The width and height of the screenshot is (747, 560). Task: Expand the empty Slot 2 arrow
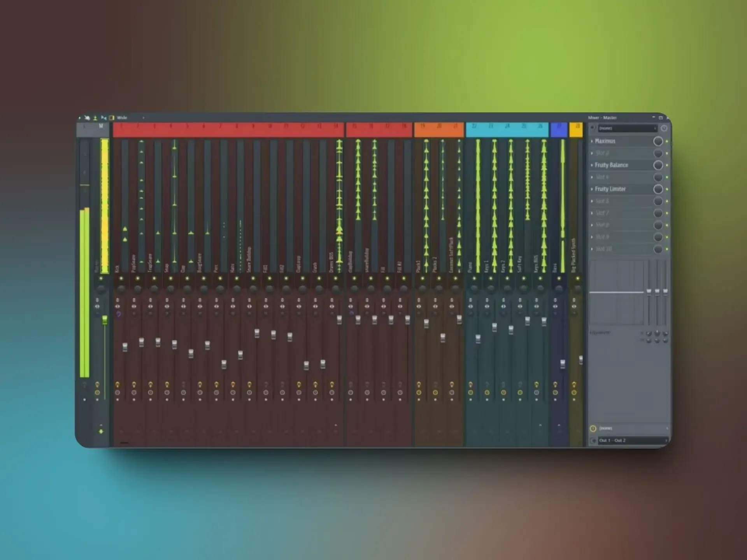point(592,153)
